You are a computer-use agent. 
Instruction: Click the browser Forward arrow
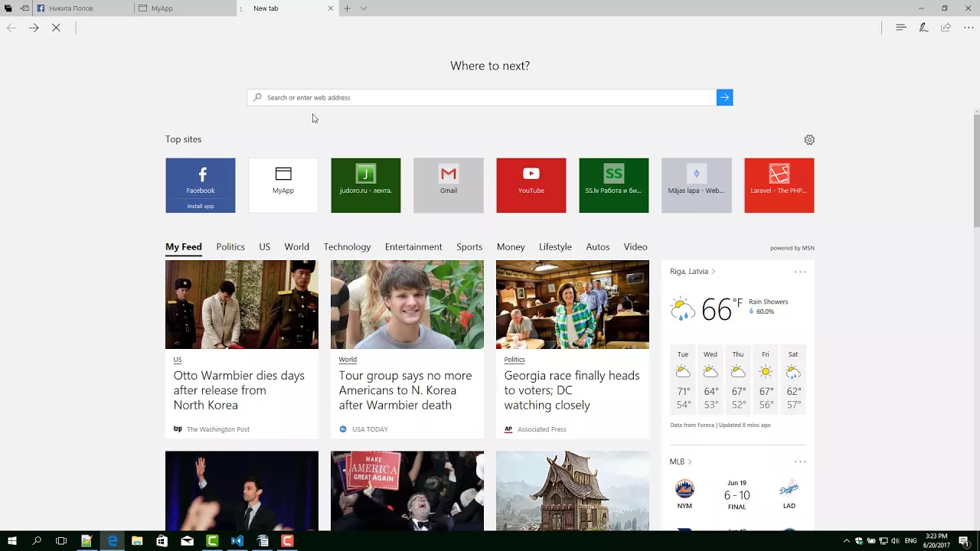click(34, 28)
